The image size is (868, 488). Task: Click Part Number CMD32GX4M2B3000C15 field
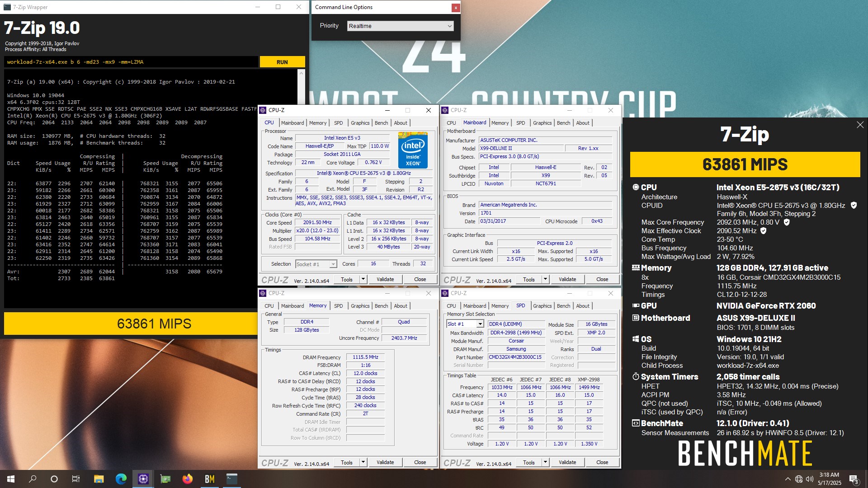point(515,357)
